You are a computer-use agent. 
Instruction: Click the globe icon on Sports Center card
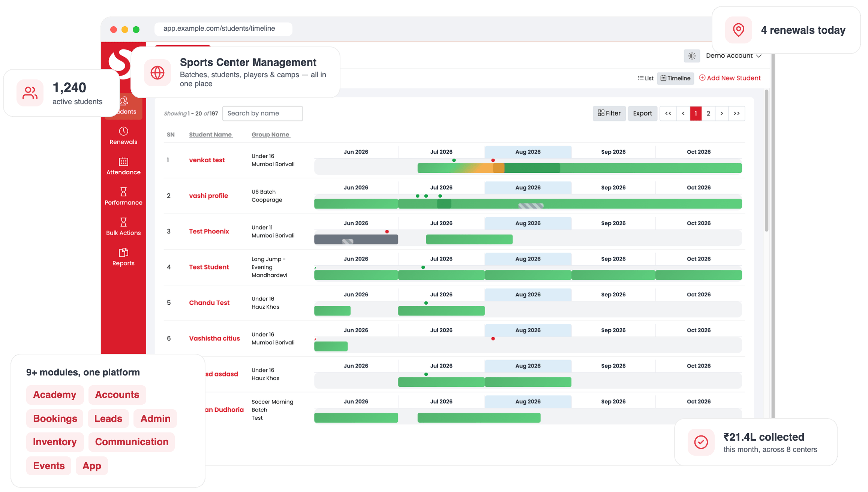coord(157,73)
